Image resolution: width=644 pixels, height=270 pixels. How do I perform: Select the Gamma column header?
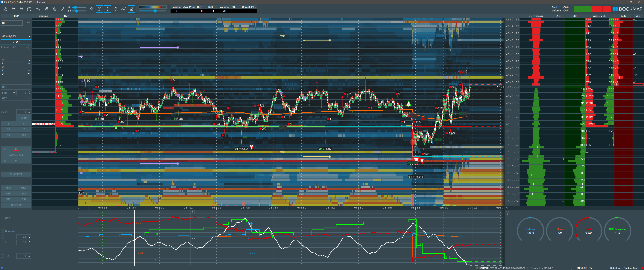[x=43, y=16]
